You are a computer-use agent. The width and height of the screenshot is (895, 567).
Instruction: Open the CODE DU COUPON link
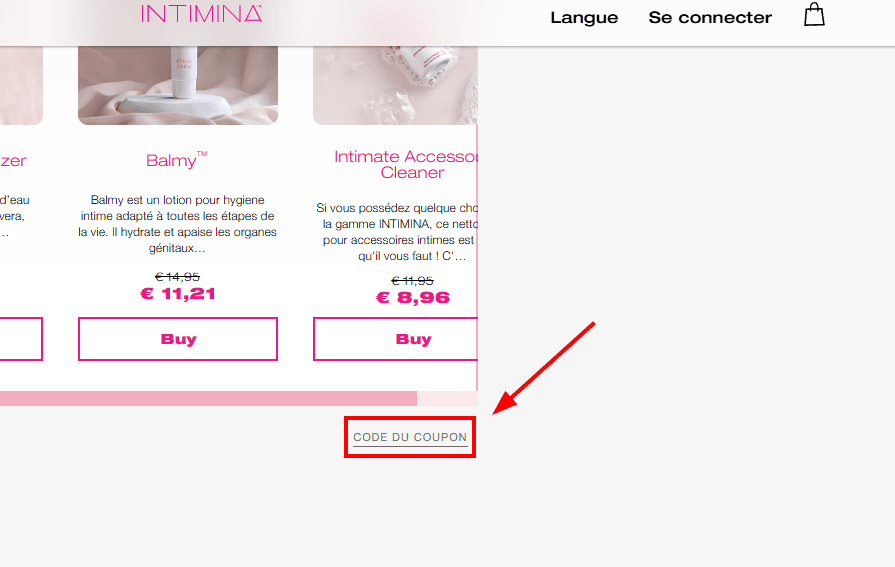click(410, 437)
